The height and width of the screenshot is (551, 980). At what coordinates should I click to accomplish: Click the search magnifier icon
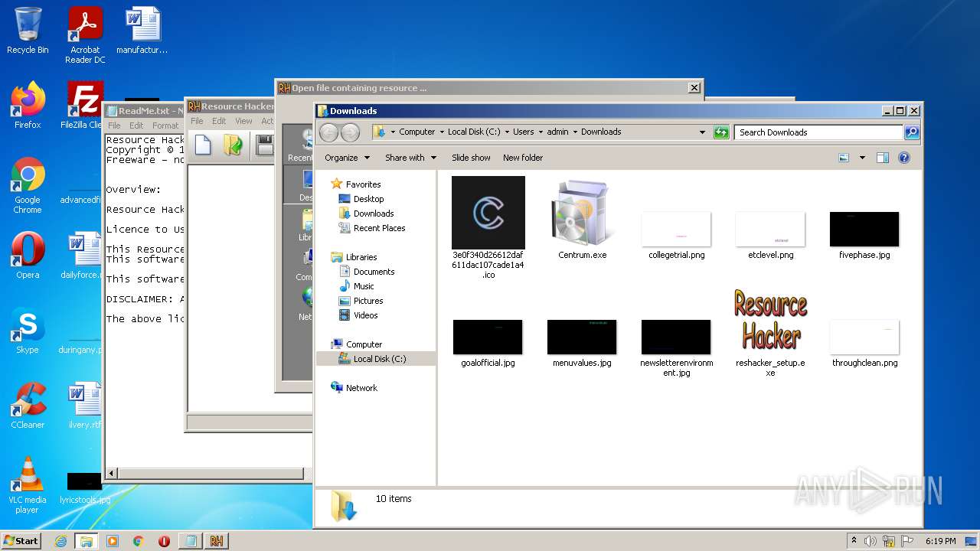click(911, 132)
